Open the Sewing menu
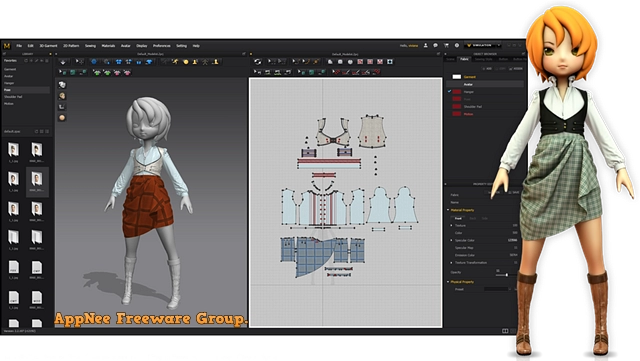640x361 pixels. pos(90,46)
